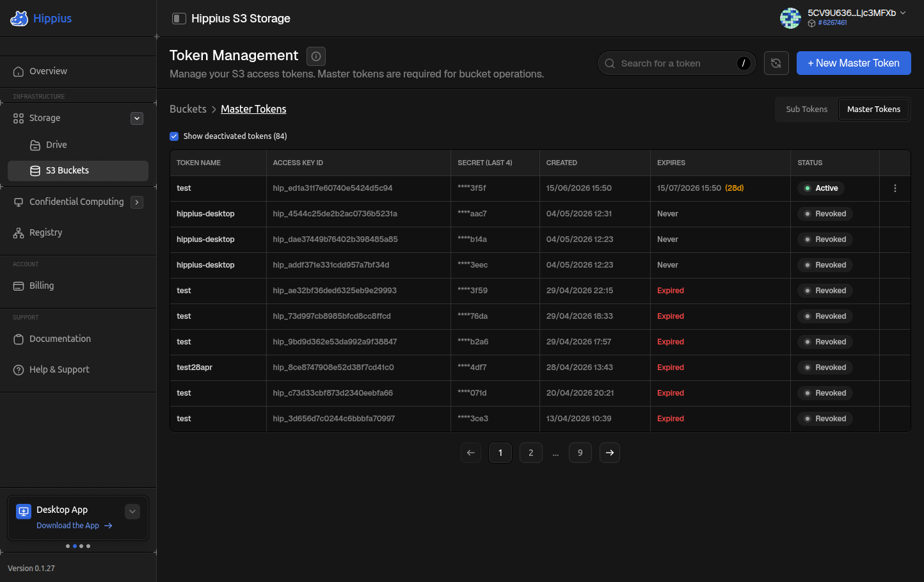Click the Help & Support question icon
The width and height of the screenshot is (924, 582).
tap(19, 369)
